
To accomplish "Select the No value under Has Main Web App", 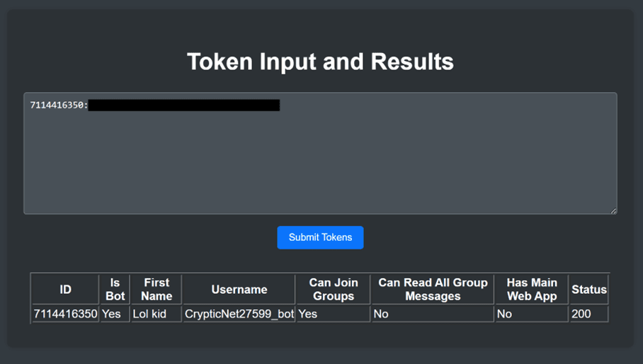I will click(x=504, y=314).
